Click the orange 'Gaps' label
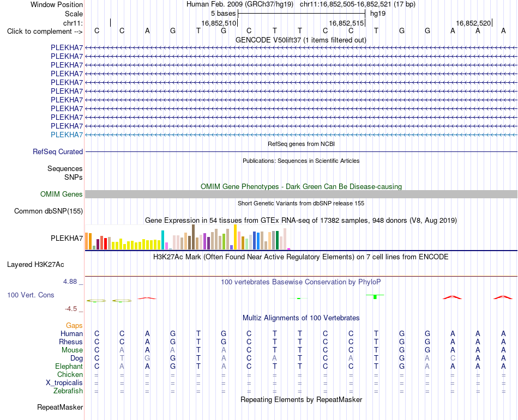The height and width of the screenshot is (420, 518). pos(74,326)
